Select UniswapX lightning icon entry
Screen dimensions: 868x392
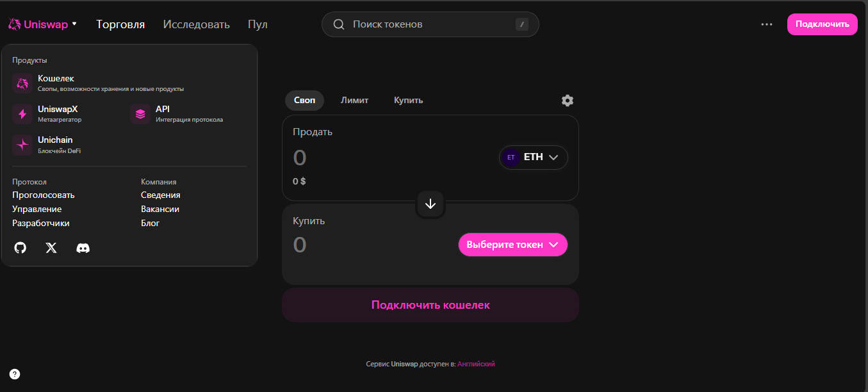[23, 114]
